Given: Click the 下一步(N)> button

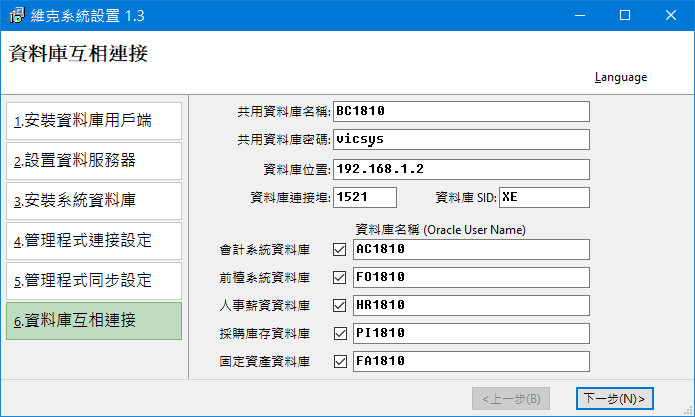Looking at the screenshot, I should click(x=615, y=398).
